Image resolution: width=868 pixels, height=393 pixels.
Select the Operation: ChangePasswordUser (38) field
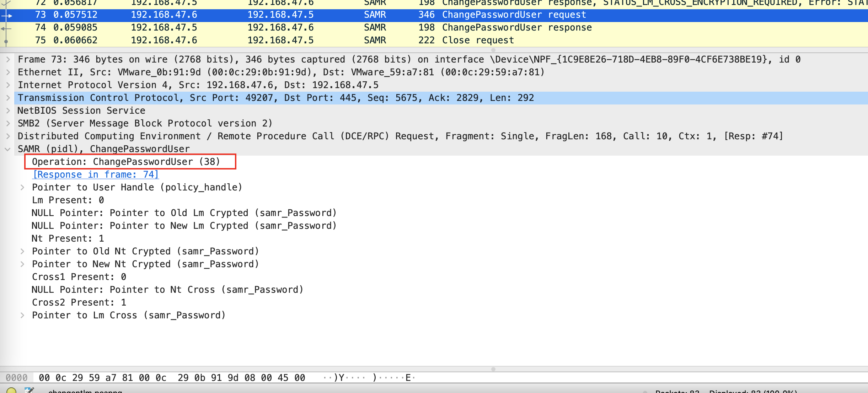point(126,162)
